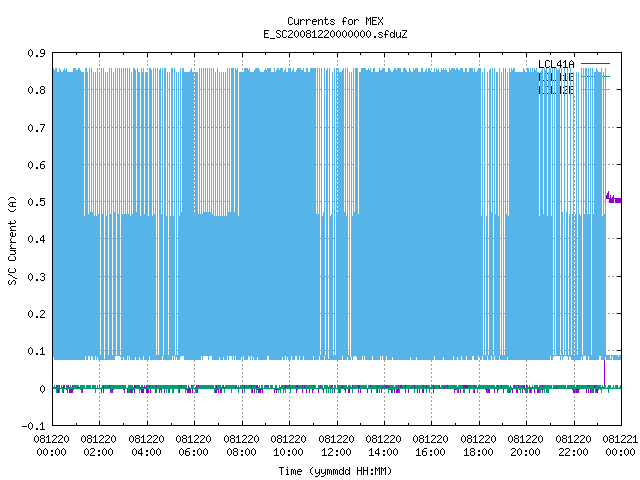This screenshot has height=480, width=640.
Task: Click the 0.5 y-axis value
Action: pyautogui.click(x=36, y=202)
